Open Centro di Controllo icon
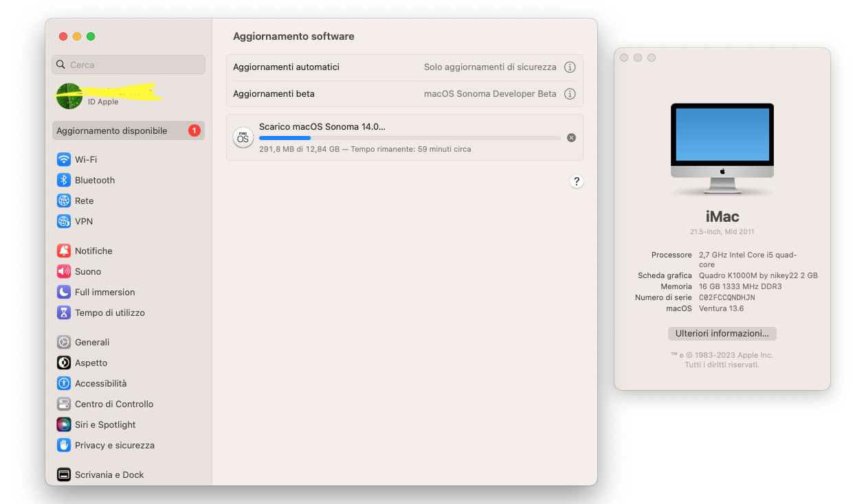Screen dimensions: 855x504 (64, 404)
